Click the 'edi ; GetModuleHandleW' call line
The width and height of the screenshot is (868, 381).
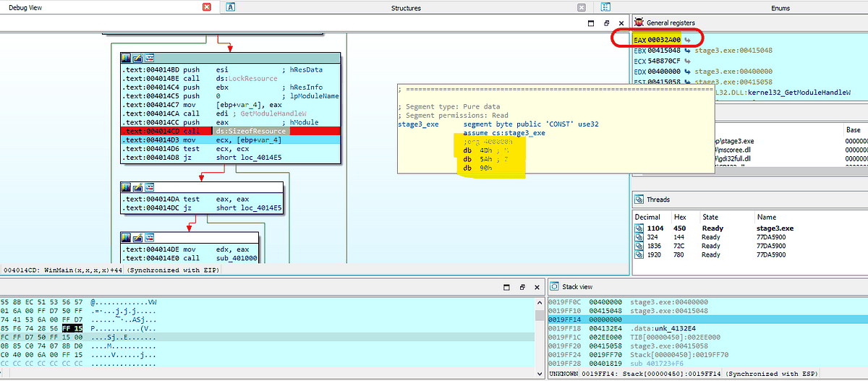(230, 114)
